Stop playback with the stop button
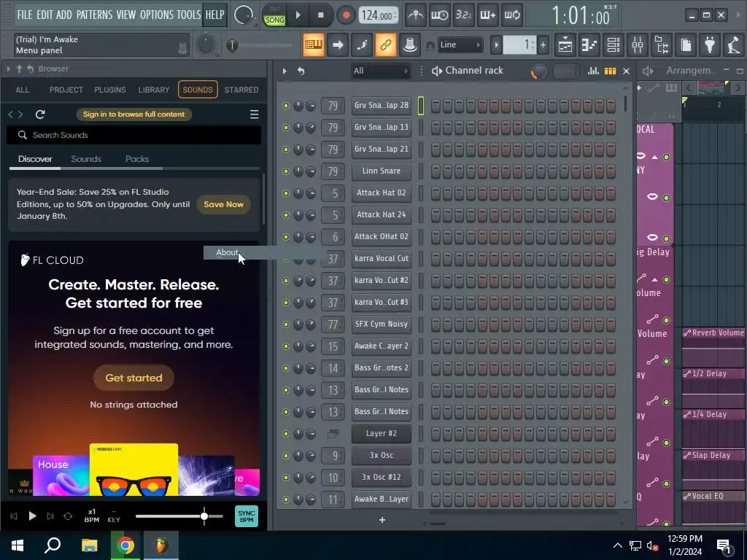This screenshot has width=747, height=560. pyautogui.click(x=321, y=15)
